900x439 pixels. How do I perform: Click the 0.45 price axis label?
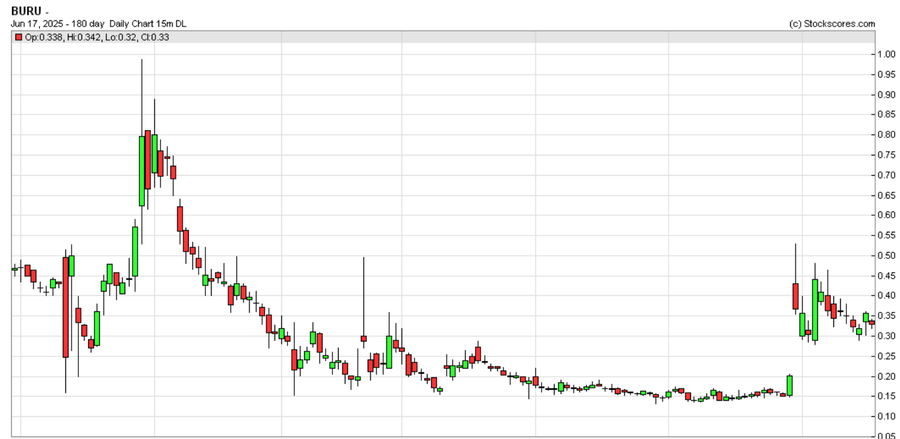[x=886, y=275]
